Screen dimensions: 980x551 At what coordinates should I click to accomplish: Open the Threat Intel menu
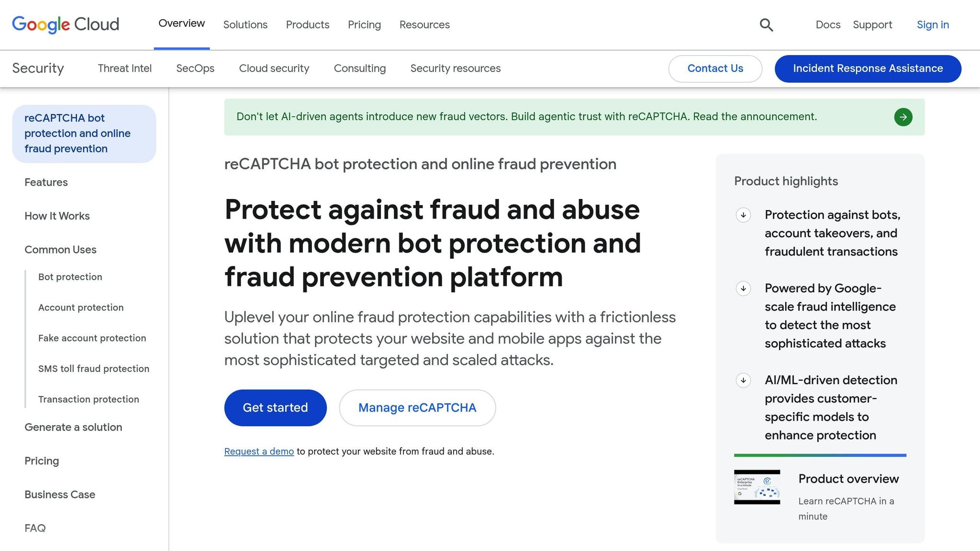pyautogui.click(x=124, y=68)
